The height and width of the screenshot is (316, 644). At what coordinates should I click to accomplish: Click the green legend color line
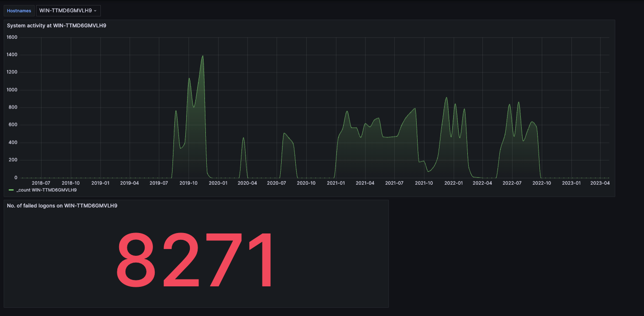(x=11, y=190)
